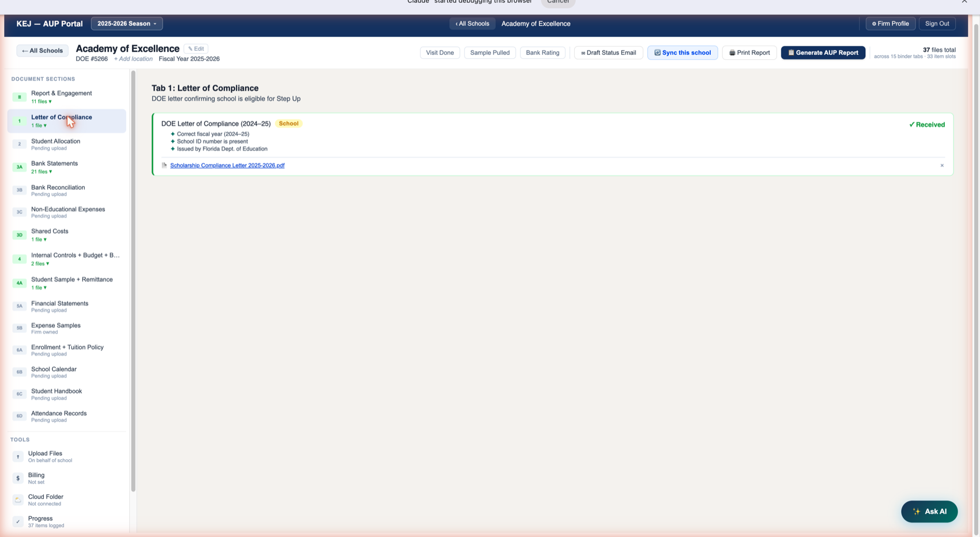Open the Financial Statements section
Screen dimensions: 980x537
67,306
